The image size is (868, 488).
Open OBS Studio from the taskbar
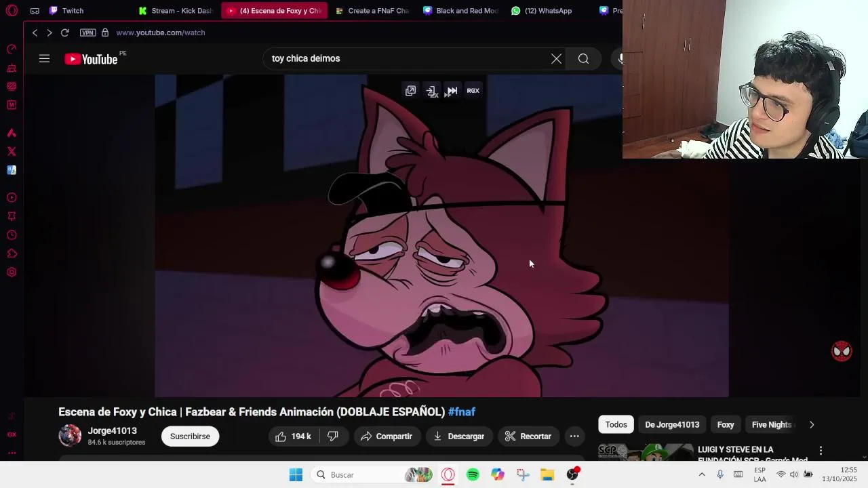(572, 475)
